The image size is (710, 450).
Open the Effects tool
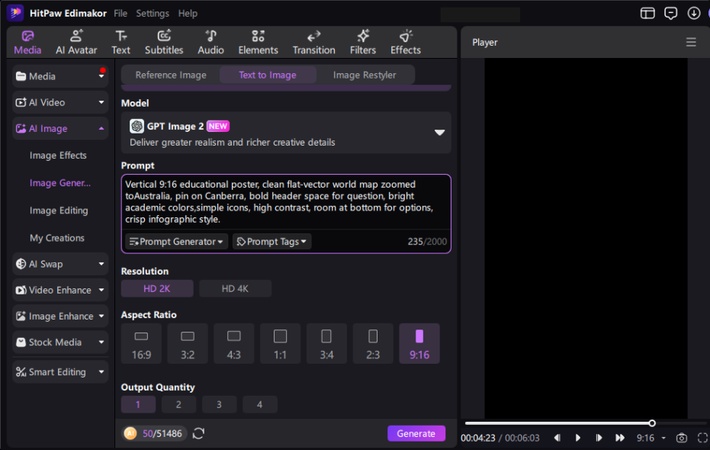point(406,42)
